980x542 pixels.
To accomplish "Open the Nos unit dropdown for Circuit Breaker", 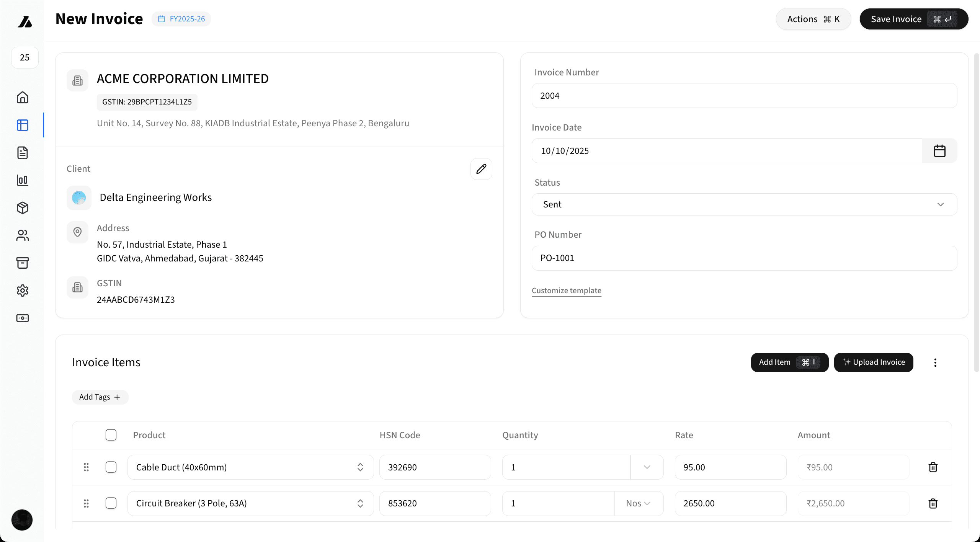I will 638,503.
